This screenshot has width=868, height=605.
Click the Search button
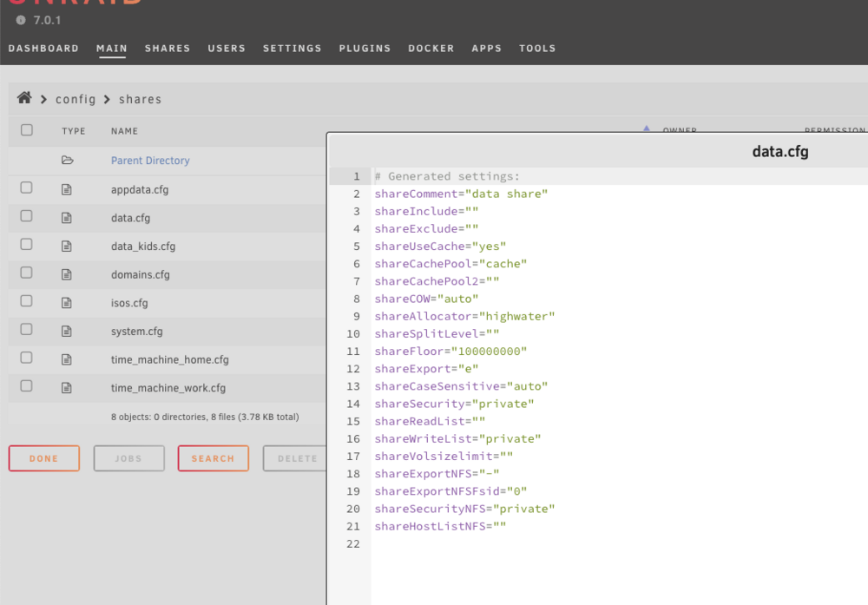[214, 458]
